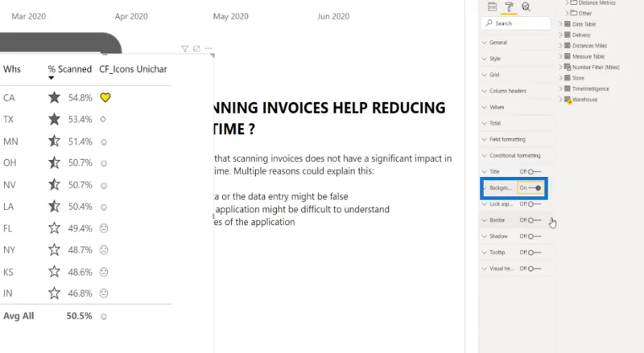Open the Fields tab icon in Visualizations pane
Viewport: 644px width, 353px height.
pyautogui.click(x=492, y=7)
